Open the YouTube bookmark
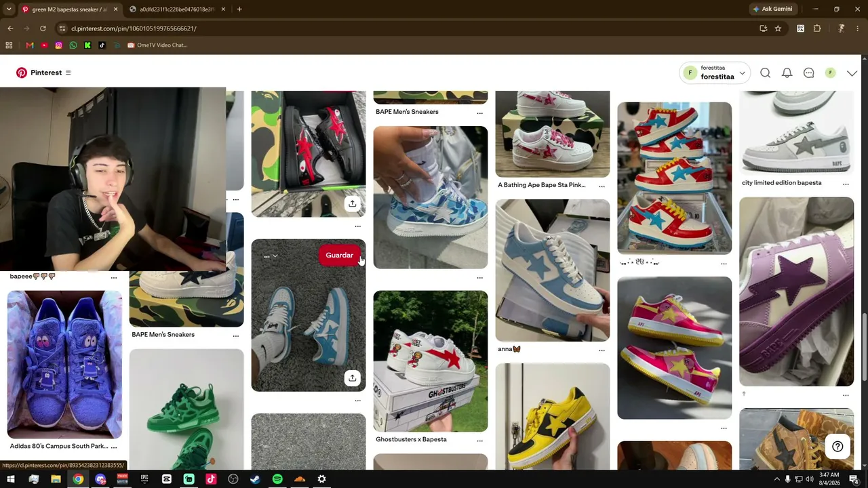Image resolution: width=868 pixels, height=488 pixels. pos(44,45)
